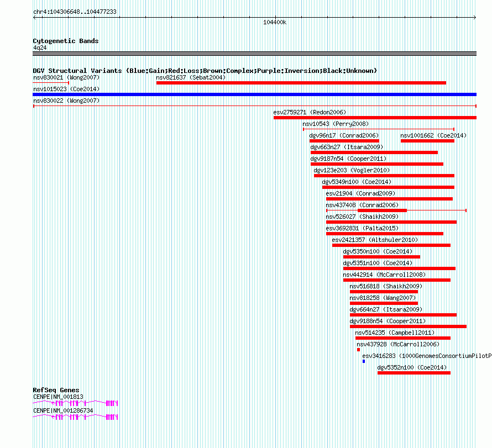Click the small blue esv3416283 marker
This screenshot has width=492, height=448.
(x=364, y=361)
